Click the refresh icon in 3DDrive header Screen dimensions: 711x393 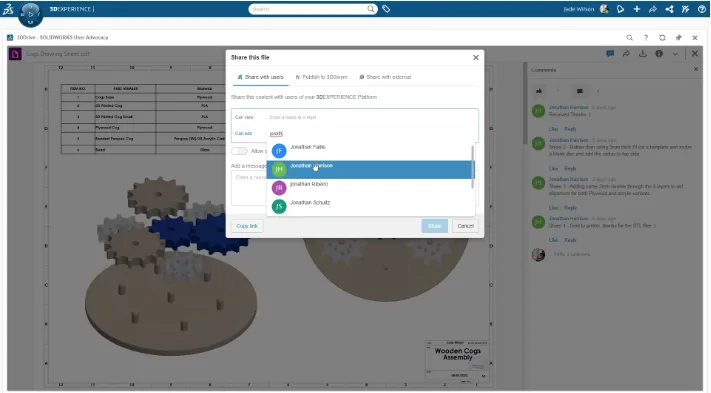(x=662, y=38)
